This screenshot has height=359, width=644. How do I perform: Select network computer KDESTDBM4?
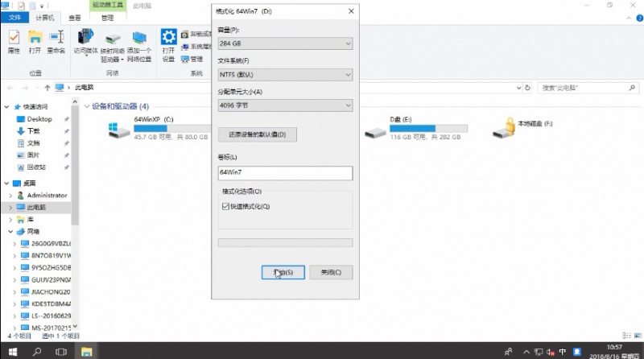[51, 304]
